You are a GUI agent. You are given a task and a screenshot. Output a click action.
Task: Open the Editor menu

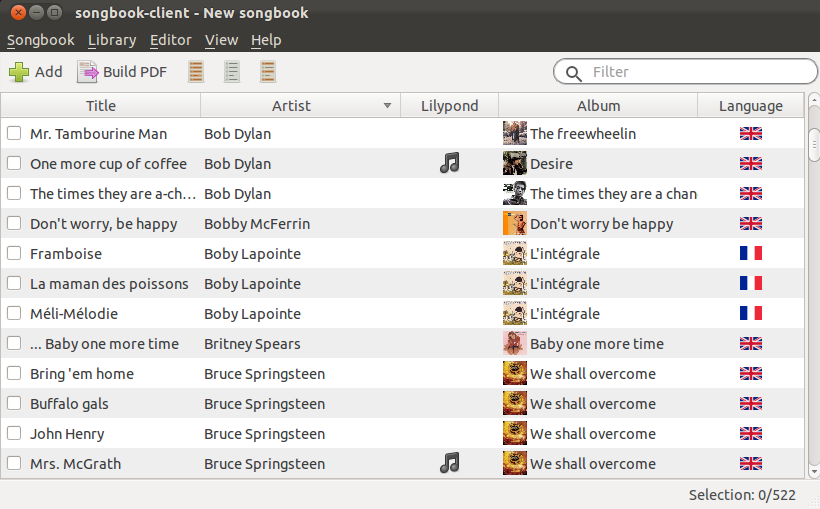pos(170,40)
